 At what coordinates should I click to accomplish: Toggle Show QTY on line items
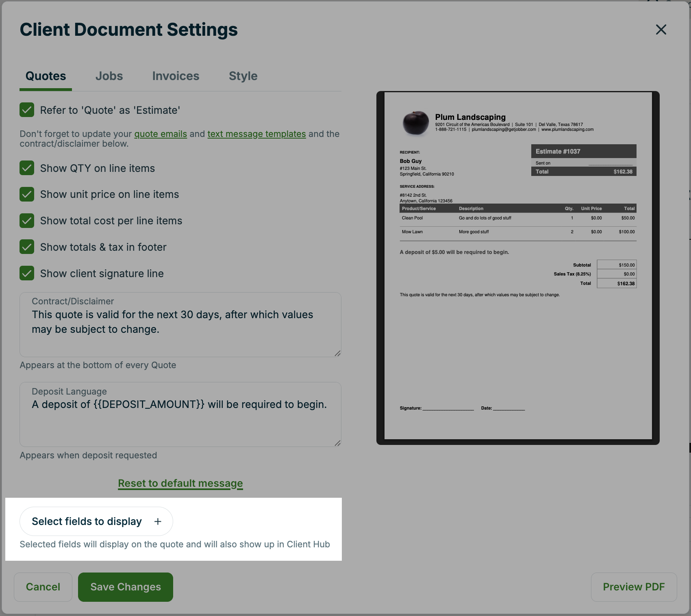(26, 168)
